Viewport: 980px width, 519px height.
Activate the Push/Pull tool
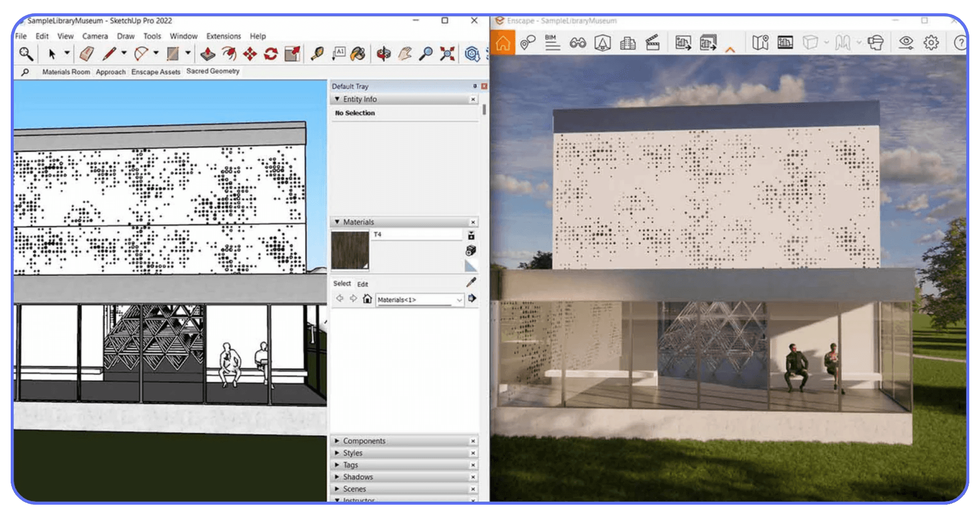click(x=207, y=54)
